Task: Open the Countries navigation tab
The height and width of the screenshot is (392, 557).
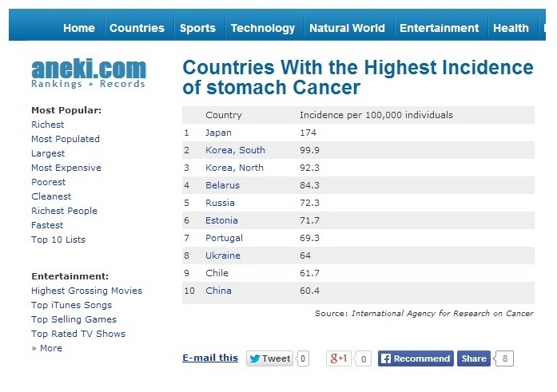Action: pos(137,28)
